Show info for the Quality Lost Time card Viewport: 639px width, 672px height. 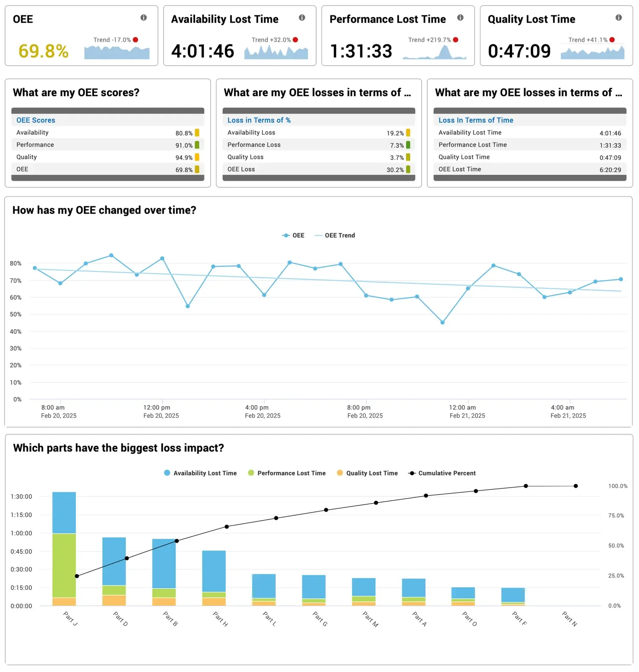click(619, 17)
